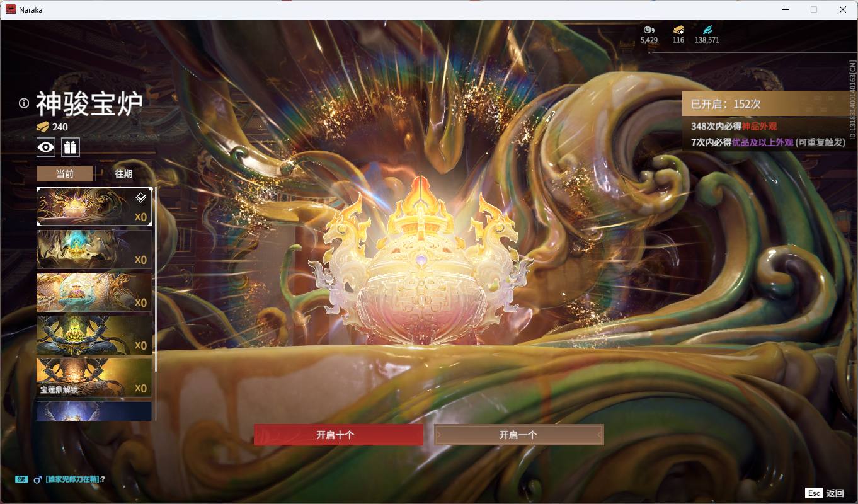Click the furnace list vertical scrollbar
Viewport: 858px width, 504px height.
coord(156,280)
